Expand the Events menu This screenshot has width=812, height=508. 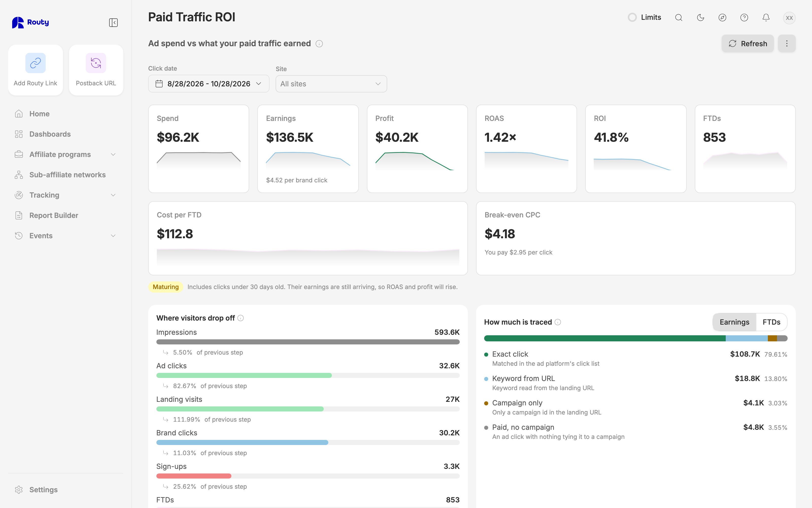(x=65, y=235)
